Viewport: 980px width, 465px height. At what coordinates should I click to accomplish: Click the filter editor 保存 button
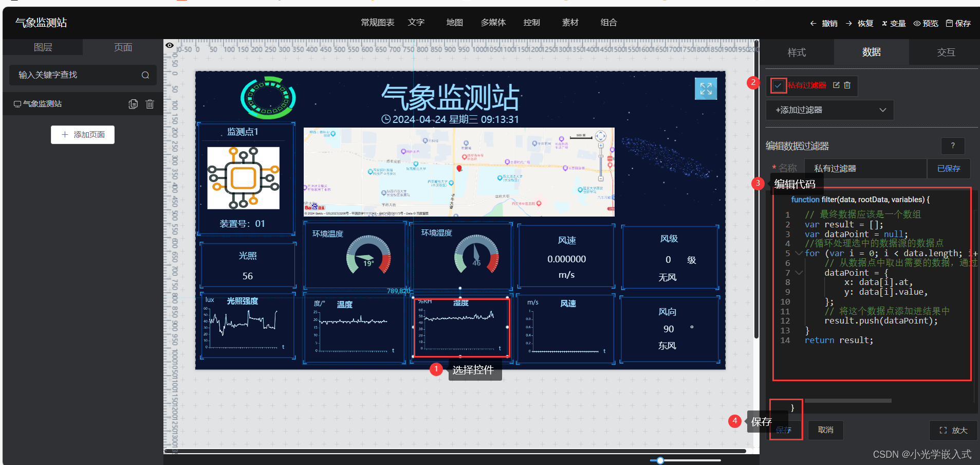(784, 430)
